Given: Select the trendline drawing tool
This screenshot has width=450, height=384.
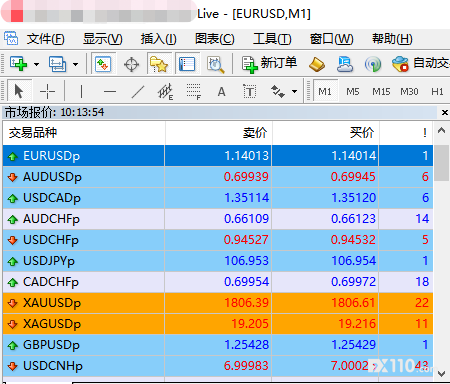Looking at the screenshot, I should 138,91.
